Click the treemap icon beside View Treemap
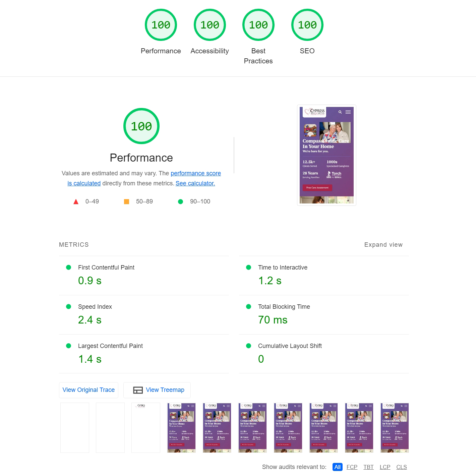Screen dimensions: 476x476 click(138, 390)
